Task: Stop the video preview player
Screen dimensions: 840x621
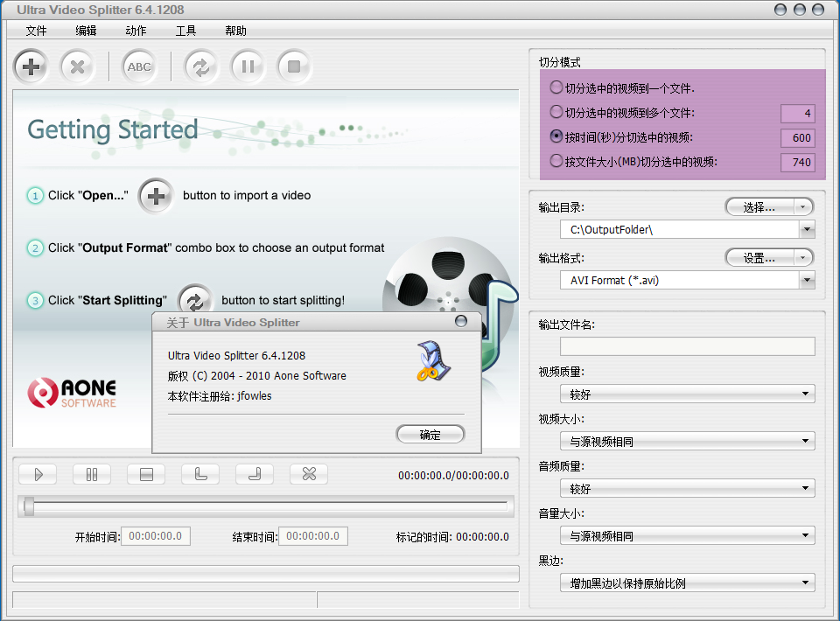Action: tap(146, 474)
